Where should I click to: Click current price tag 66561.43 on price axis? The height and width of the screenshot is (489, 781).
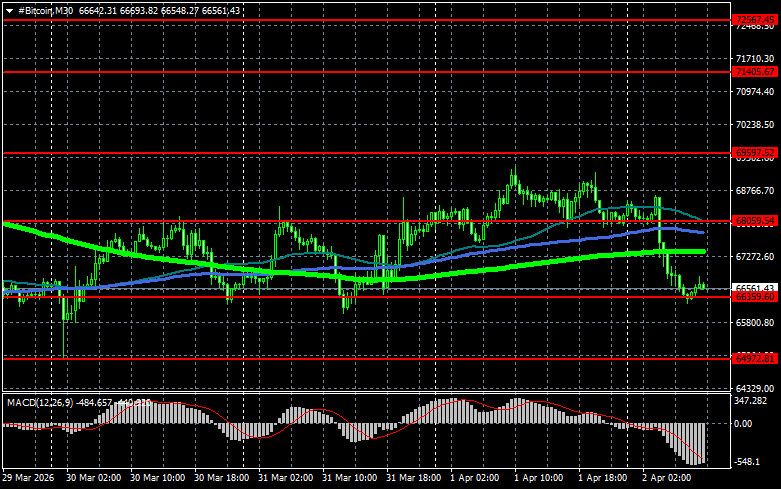pos(755,288)
